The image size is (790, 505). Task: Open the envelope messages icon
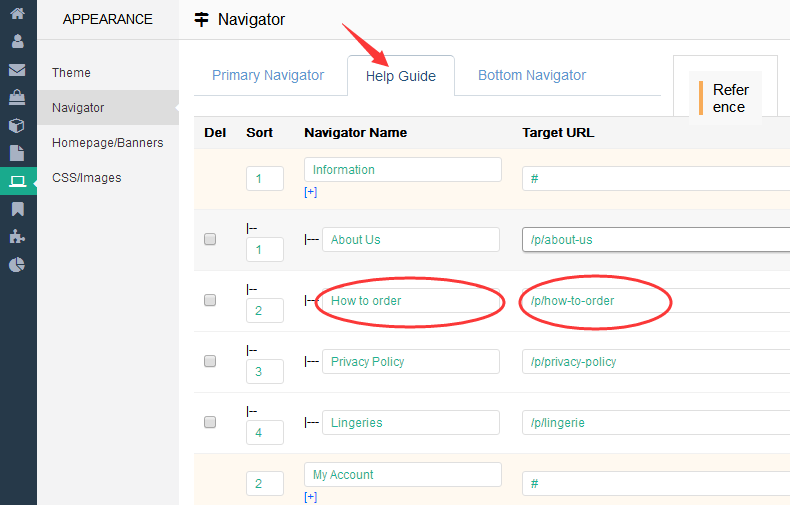click(17, 70)
